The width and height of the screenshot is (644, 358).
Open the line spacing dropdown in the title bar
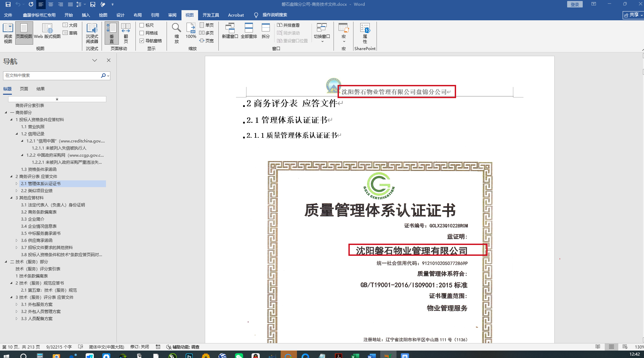tap(85, 4)
